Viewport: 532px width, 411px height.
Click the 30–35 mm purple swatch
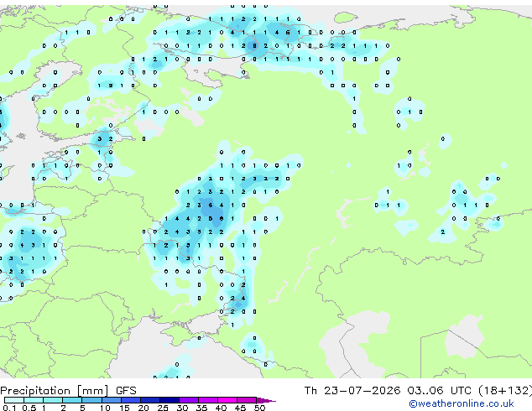(x=189, y=400)
